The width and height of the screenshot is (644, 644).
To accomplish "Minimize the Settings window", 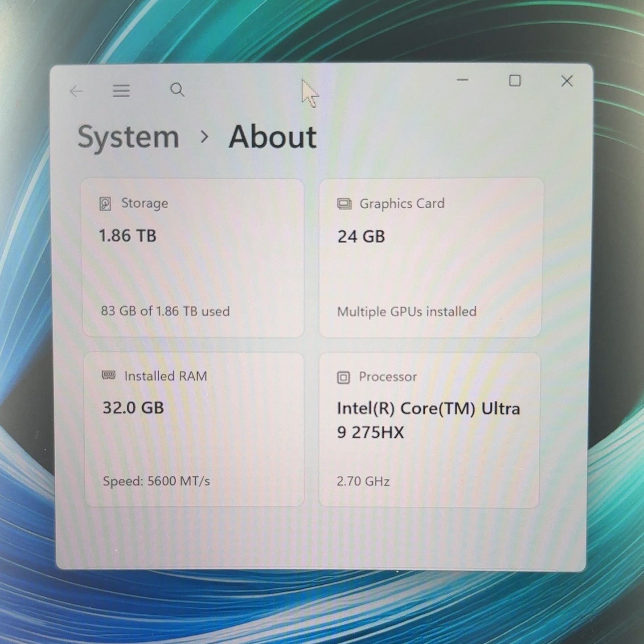I will 463,80.
